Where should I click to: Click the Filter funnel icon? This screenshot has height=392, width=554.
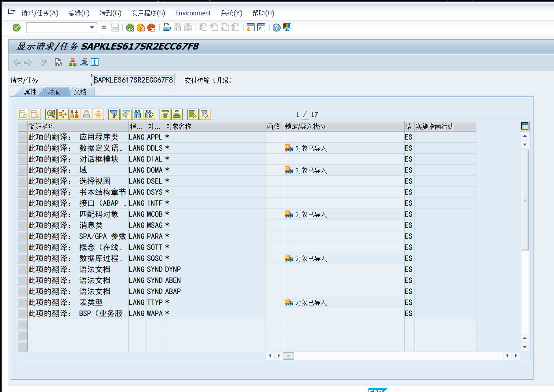[x=114, y=114]
